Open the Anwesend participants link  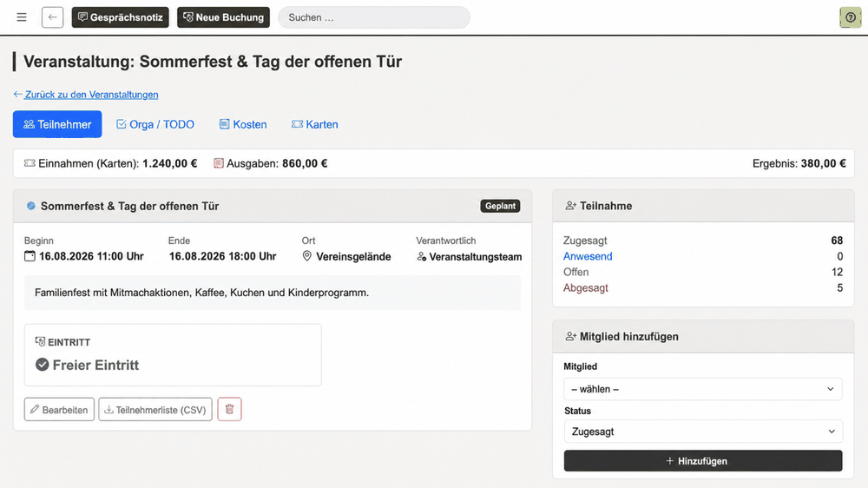pos(588,256)
